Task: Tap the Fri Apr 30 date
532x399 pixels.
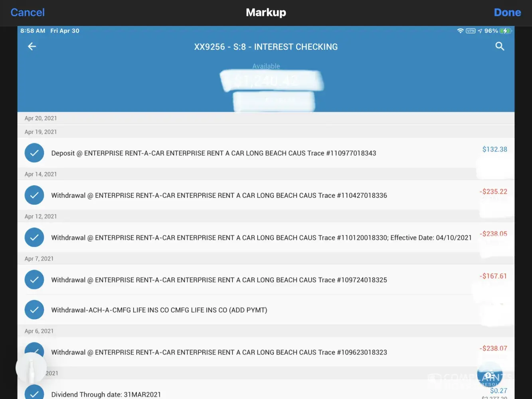Action: (65, 31)
